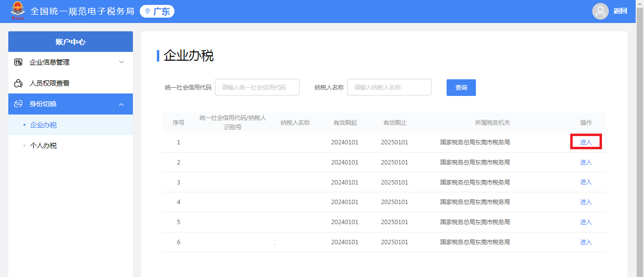Focus the 纳税人名称 input field
644x277 pixels.
(389, 87)
